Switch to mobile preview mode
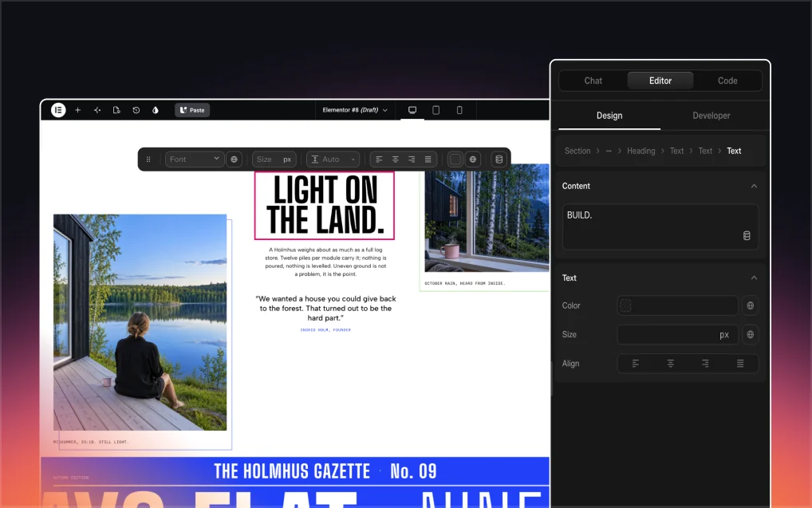812x508 pixels. tap(459, 110)
